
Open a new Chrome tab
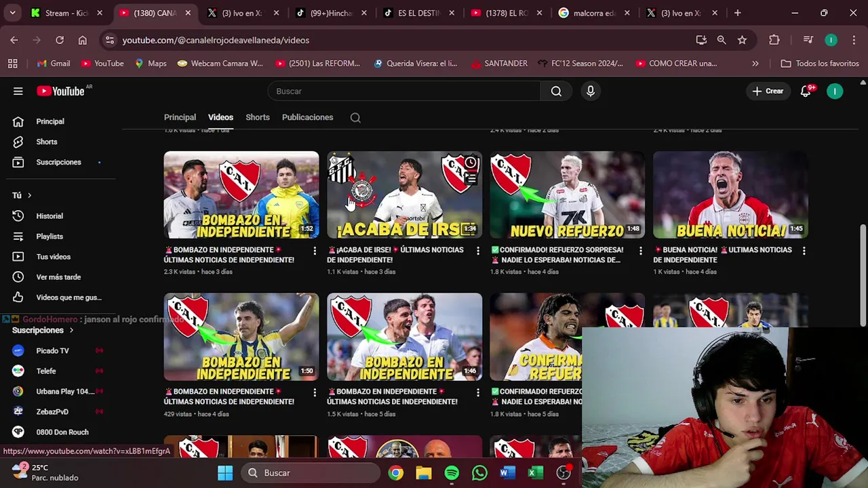pyautogui.click(x=737, y=13)
